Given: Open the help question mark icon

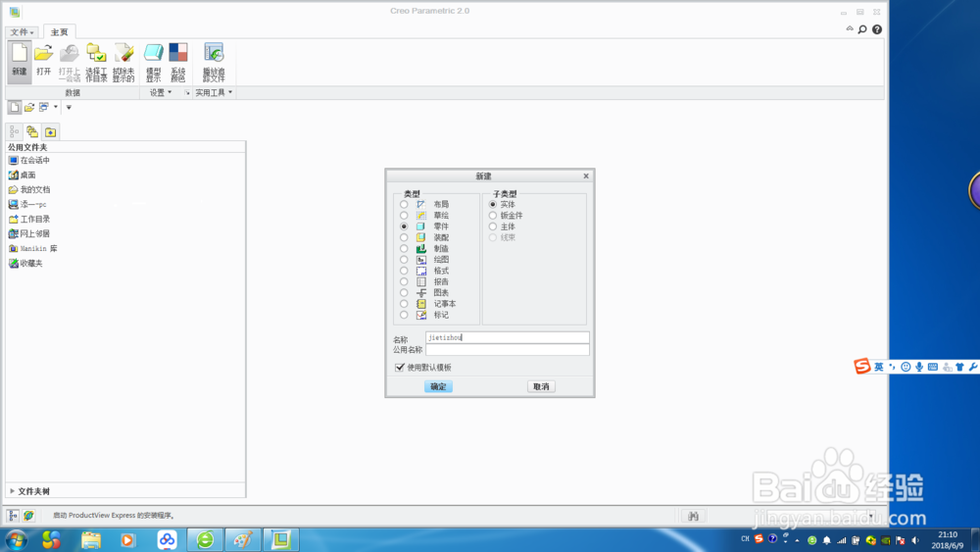Looking at the screenshot, I should pyautogui.click(x=877, y=29).
